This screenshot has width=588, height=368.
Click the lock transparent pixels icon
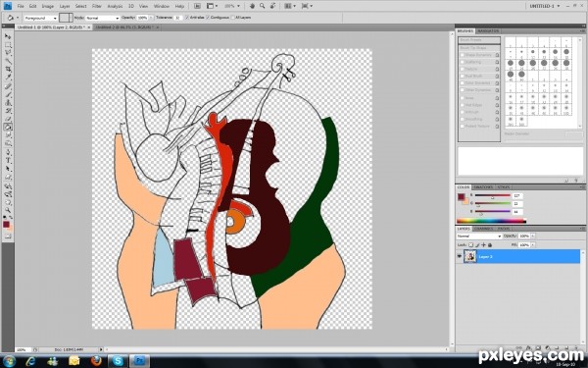click(471, 244)
